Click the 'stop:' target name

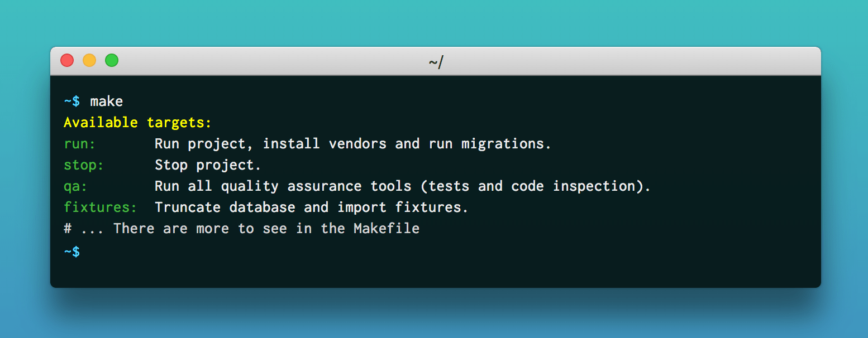click(84, 165)
